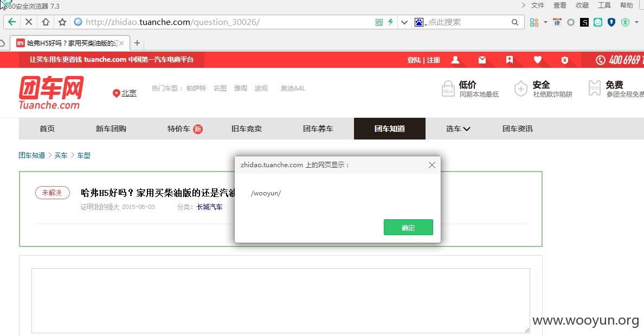This screenshot has width=644, height=336.
Task: Expand the address bar history dropdown
Action: coord(404,22)
